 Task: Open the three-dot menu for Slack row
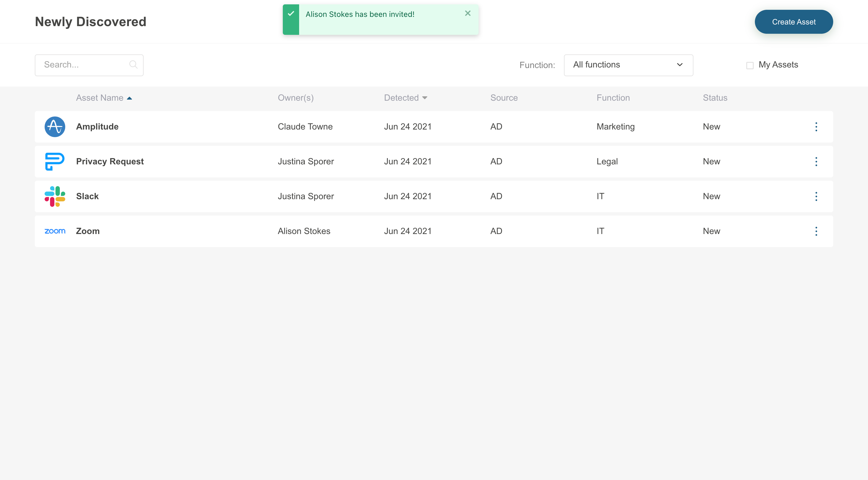point(816,196)
